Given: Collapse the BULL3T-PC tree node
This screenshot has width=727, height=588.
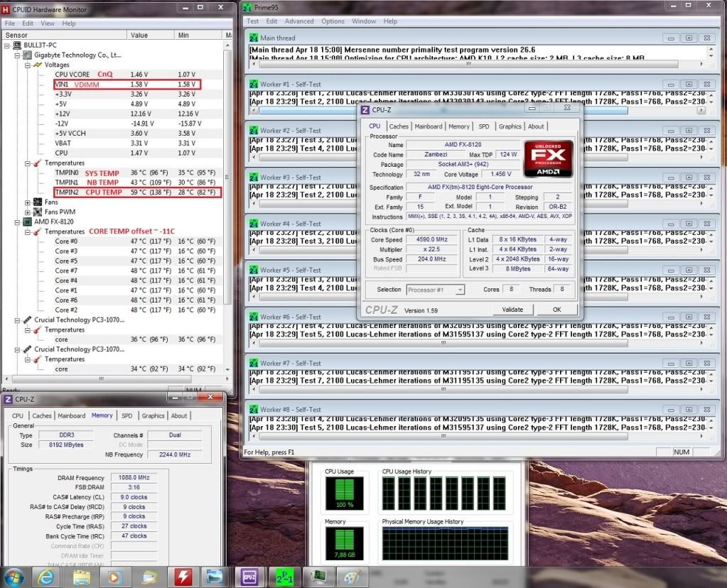Looking at the screenshot, I should (x=7, y=45).
